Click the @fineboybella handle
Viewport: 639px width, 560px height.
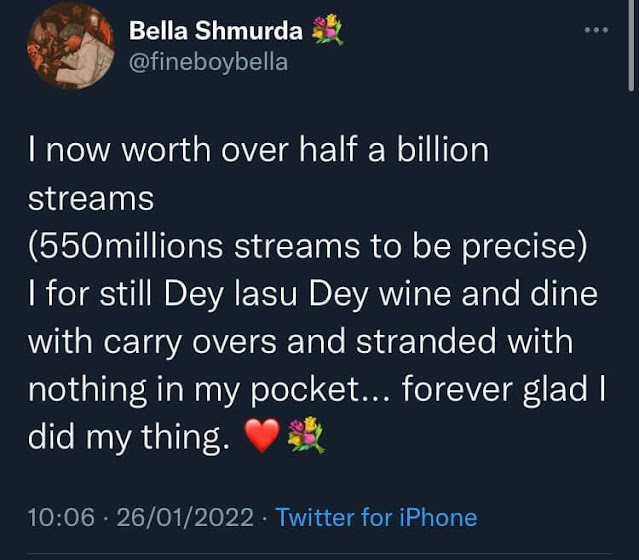click(208, 62)
